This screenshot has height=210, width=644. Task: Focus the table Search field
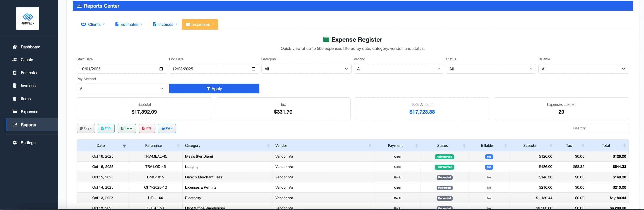pos(608,128)
